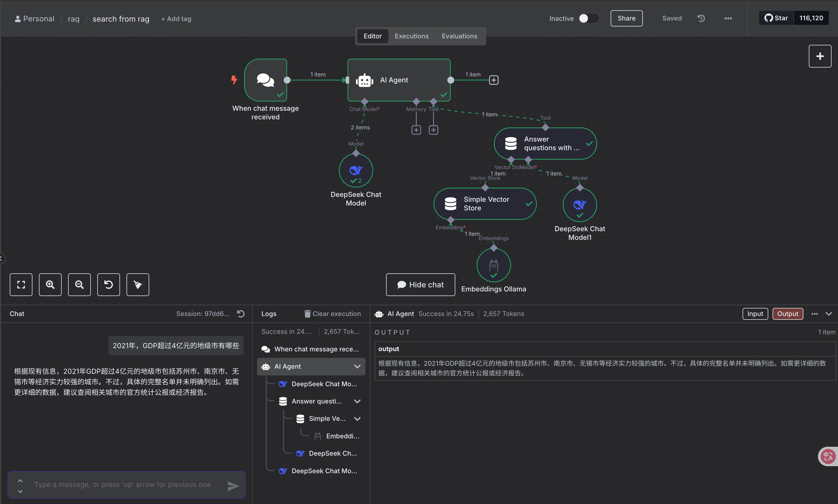The height and width of the screenshot is (504, 838).
Task: Select the chat message trigger node
Action: click(266, 80)
